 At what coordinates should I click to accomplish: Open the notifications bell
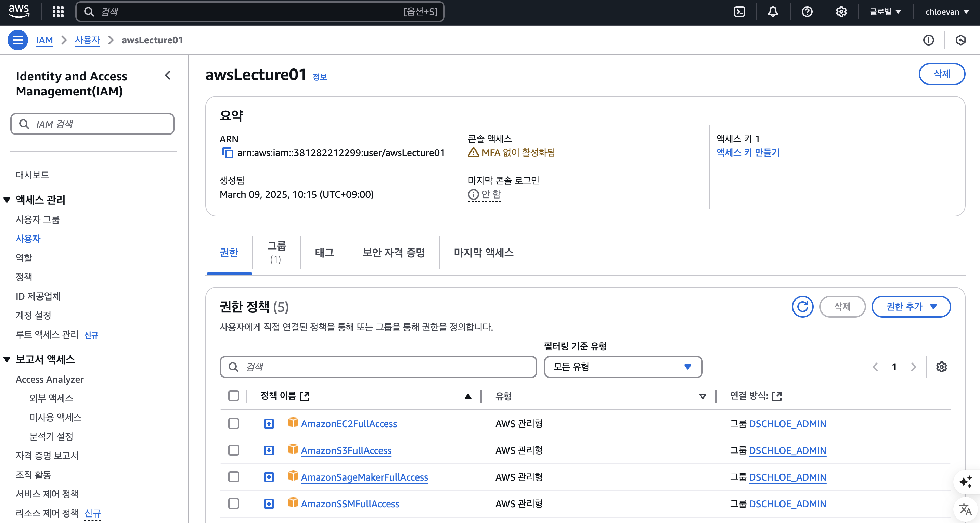(773, 12)
